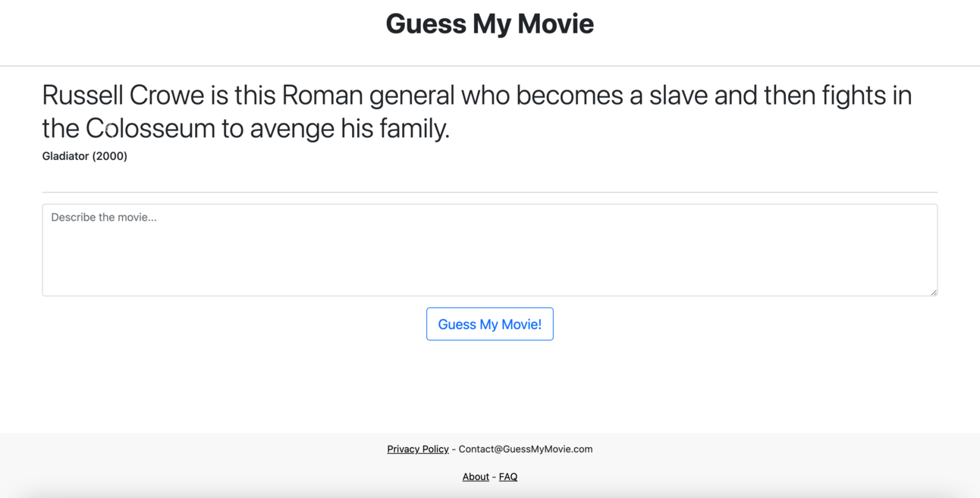Open the Privacy Policy link

click(x=417, y=449)
